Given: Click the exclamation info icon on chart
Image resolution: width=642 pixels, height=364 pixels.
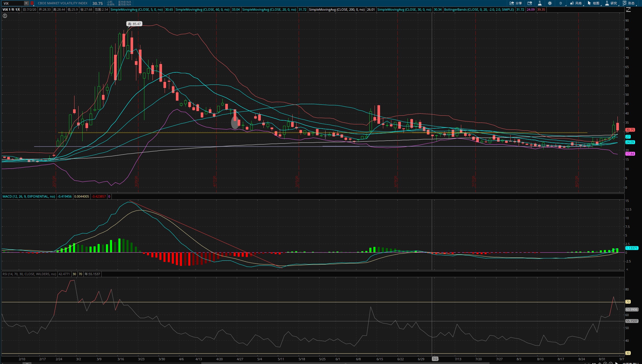Looking at the screenshot, I should (5, 16).
